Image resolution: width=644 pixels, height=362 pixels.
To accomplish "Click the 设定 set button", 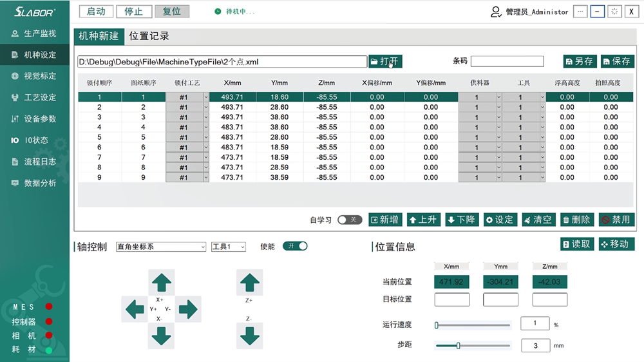I will [500, 220].
